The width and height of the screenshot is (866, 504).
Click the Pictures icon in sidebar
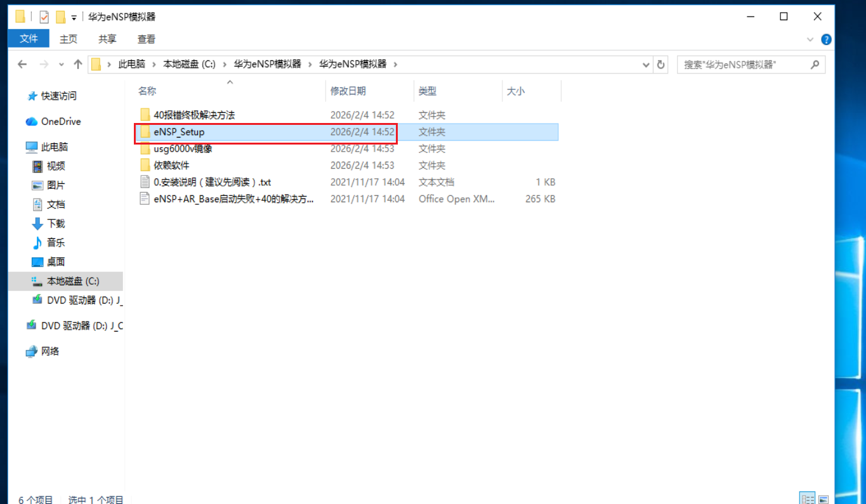[x=37, y=185]
